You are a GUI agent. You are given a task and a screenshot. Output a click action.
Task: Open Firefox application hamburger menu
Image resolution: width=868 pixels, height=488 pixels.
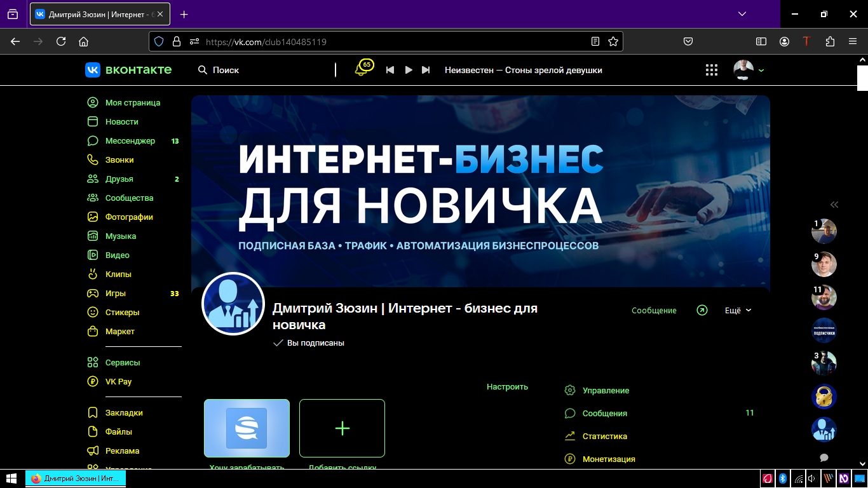pyautogui.click(x=853, y=41)
